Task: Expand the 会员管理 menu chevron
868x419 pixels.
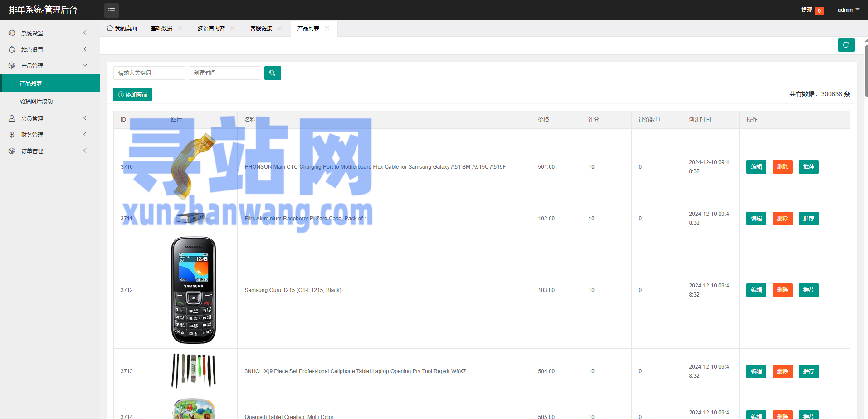Action: coord(85,118)
